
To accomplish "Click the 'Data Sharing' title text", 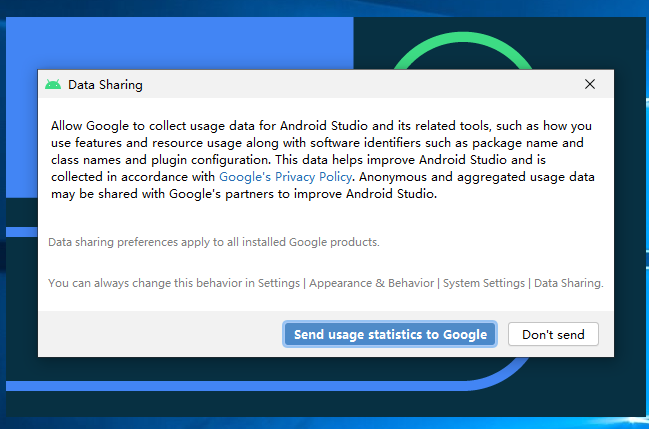I will point(105,85).
